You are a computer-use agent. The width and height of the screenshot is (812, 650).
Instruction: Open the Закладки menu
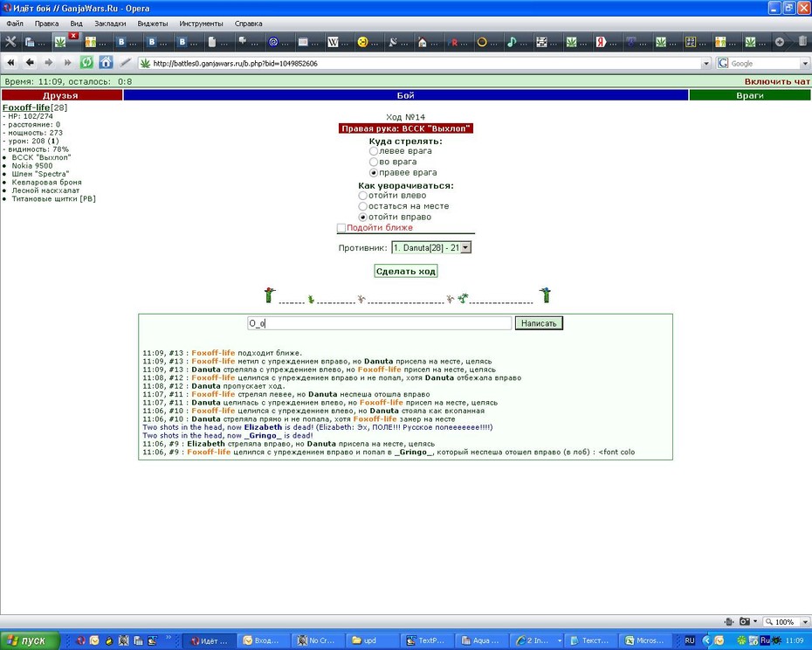110,24
